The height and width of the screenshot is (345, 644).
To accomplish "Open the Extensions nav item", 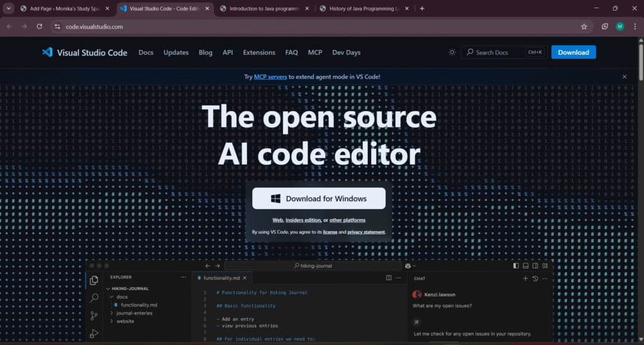I will [x=259, y=53].
